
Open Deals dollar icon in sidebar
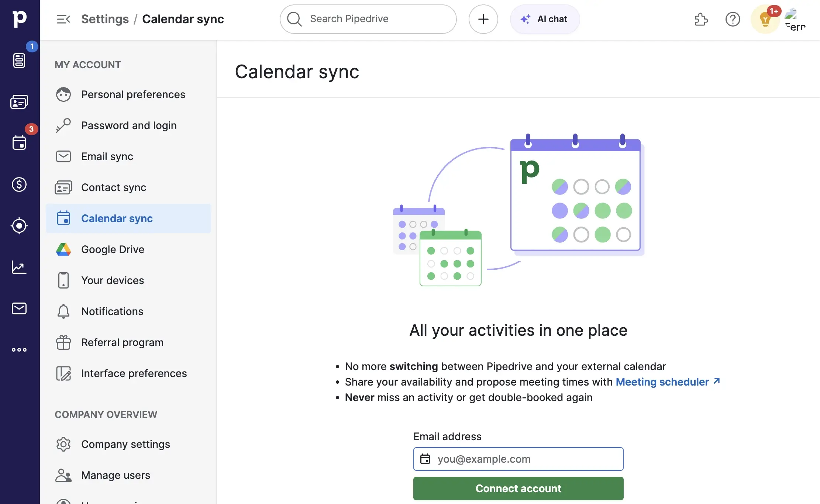coord(19,184)
